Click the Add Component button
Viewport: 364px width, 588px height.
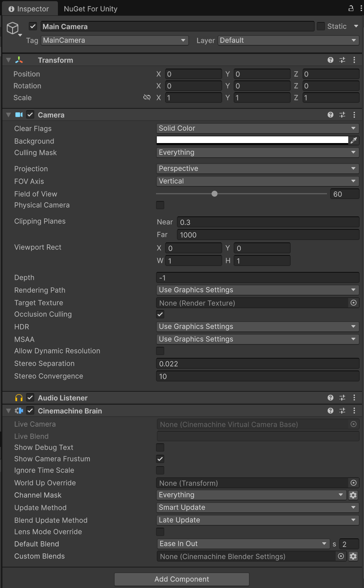pyautogui.click(x=182, y=579)
